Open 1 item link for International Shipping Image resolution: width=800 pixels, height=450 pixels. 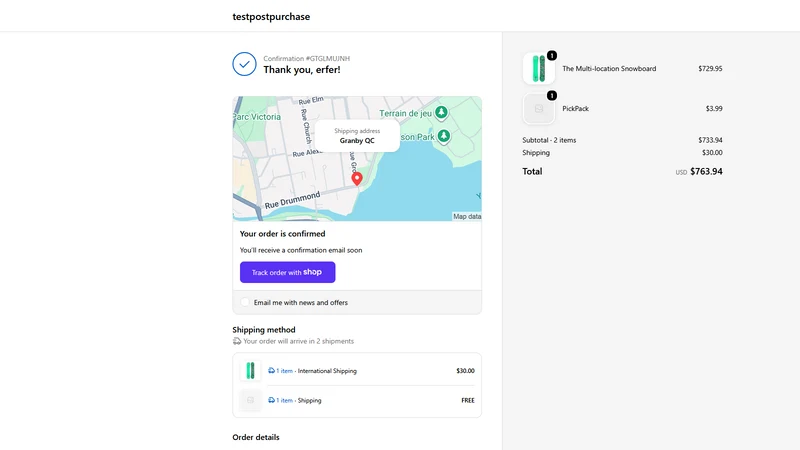(x=285, y=371)
